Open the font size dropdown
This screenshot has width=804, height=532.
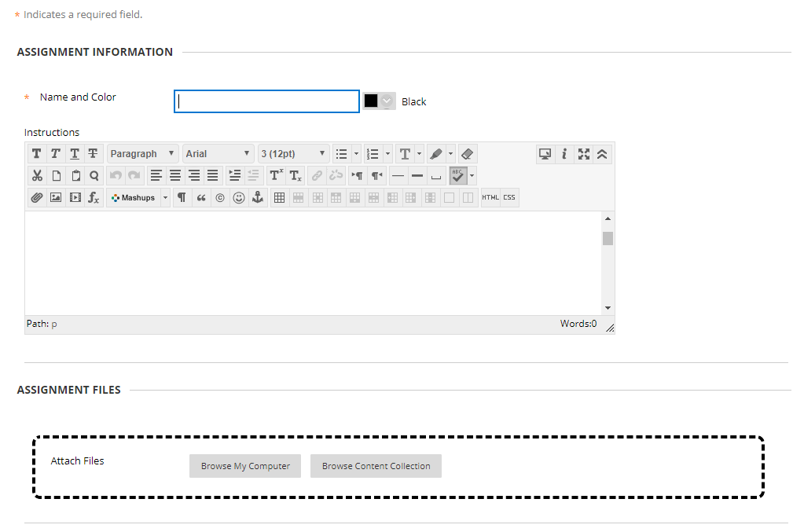pos(292,153)
